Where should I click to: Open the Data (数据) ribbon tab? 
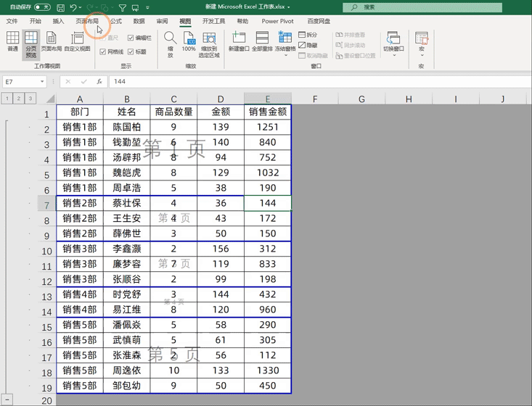139,21
